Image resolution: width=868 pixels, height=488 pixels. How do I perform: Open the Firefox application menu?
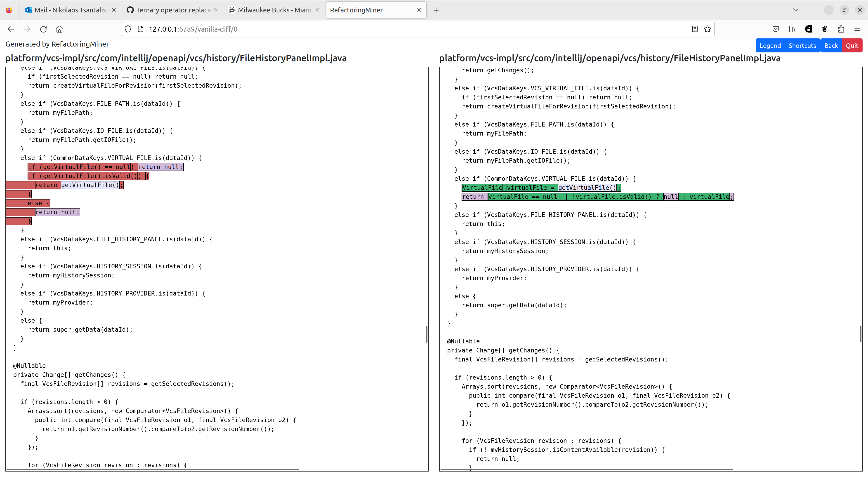[857, 29]
